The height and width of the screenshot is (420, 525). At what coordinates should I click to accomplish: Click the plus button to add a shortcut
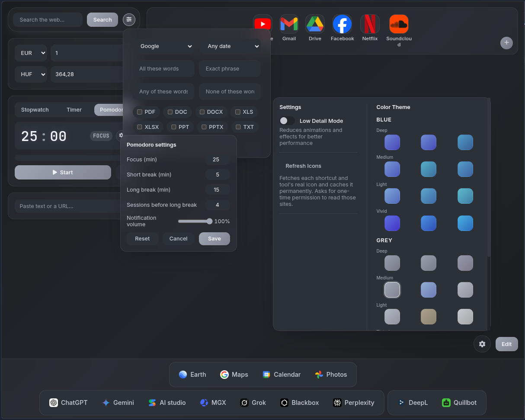pyautogui.click(x=506, y=43)
